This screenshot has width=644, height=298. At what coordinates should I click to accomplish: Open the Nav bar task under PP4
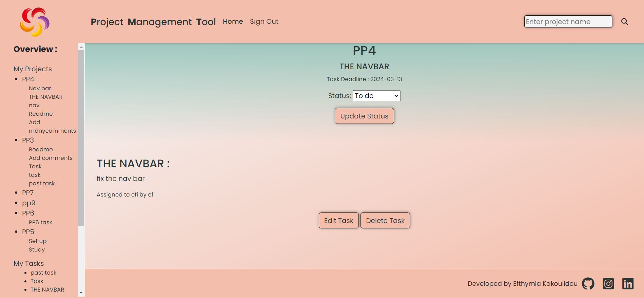40,88
